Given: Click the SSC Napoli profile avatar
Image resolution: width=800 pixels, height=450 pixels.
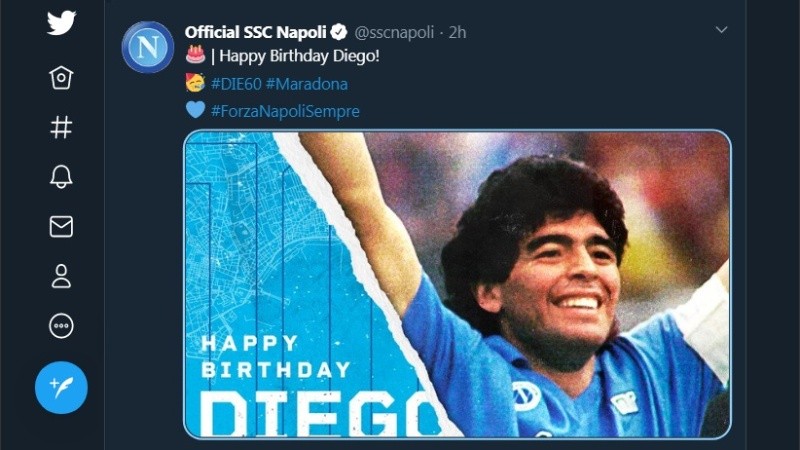Looking at the screenshot, I should coord(148,47).
